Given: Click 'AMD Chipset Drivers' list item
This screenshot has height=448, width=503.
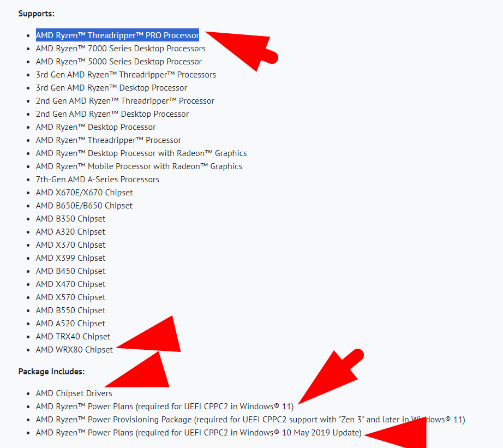Looking at the screenshot, I should pyautogui.click(x=74, y=394).
